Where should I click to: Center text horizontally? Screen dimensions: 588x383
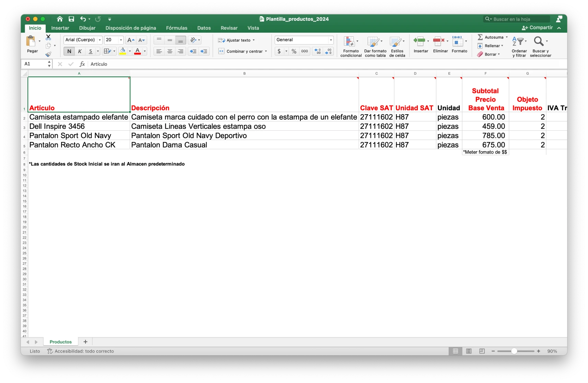click(x=170, y=51)
